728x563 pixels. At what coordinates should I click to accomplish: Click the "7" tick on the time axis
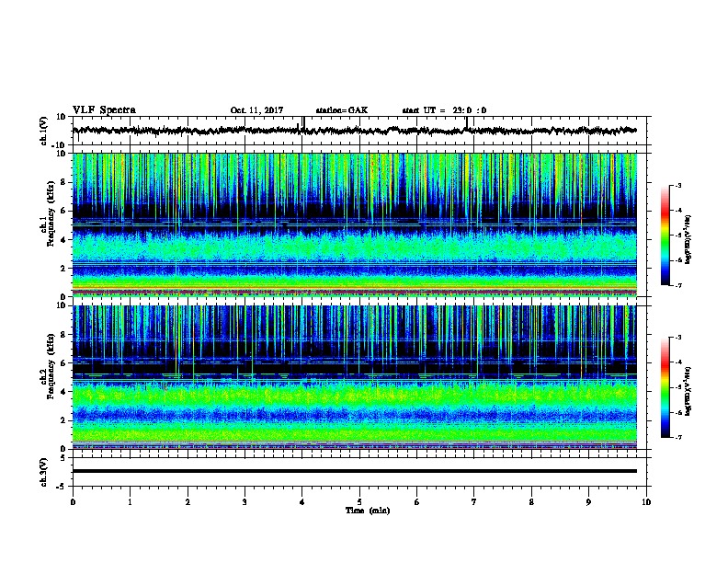click(474, 502)
